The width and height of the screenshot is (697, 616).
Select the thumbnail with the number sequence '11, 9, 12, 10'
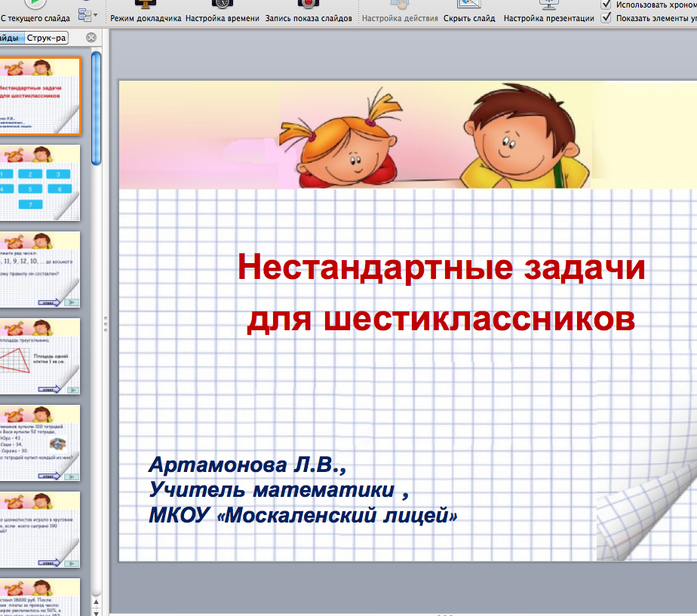(40, 269)
